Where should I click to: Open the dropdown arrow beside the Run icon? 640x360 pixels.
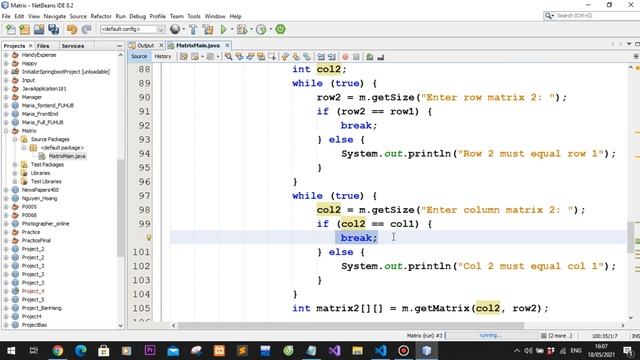tap(231, 29)
